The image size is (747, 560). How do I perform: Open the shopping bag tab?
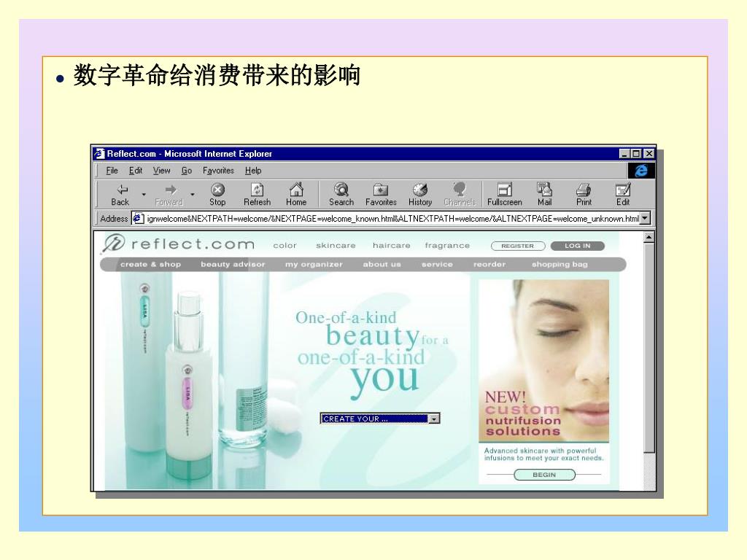tap(560, 264)
